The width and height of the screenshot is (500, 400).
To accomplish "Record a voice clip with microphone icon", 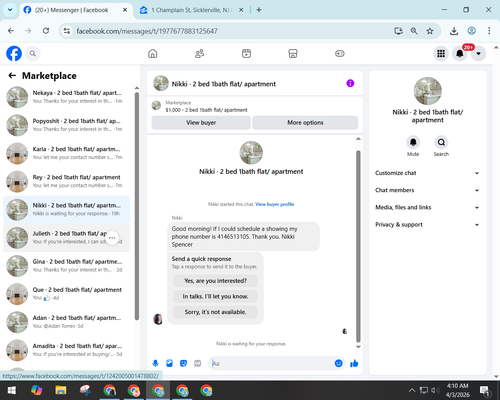I will (155, 363).
